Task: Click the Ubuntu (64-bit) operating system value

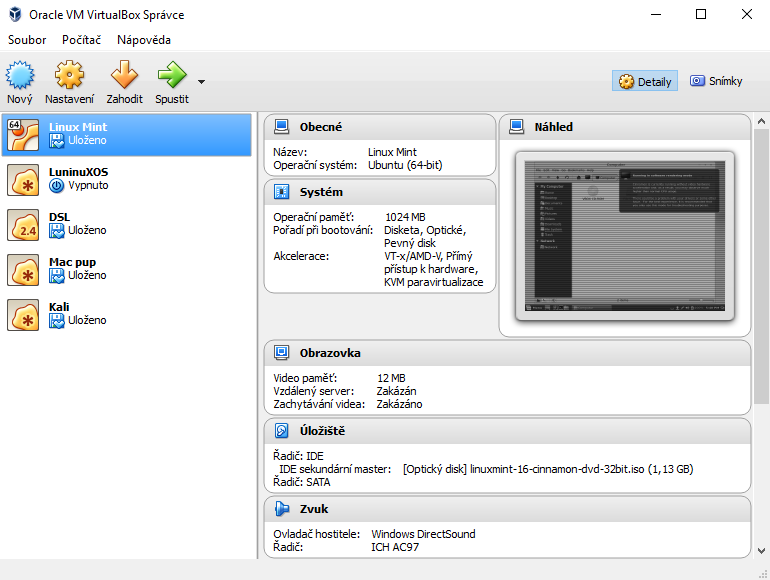Action: click(405, 165)
